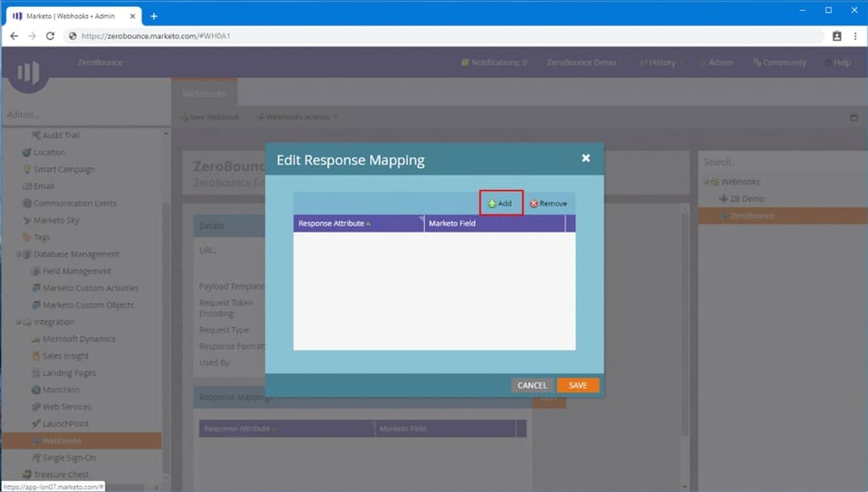Select Smart Campaign in sidebar
The width and height of the screenshot is (868, 492).
pos(58,169)
